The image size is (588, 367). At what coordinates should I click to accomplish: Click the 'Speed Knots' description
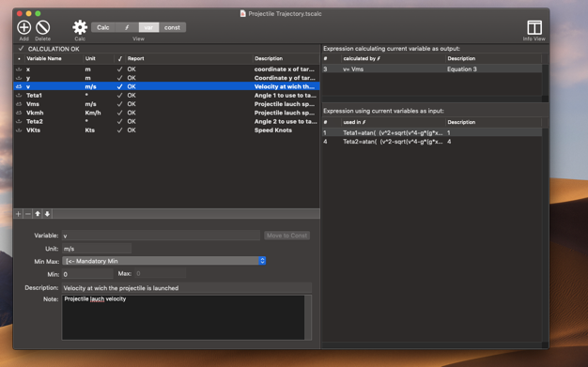click(273, 130)
